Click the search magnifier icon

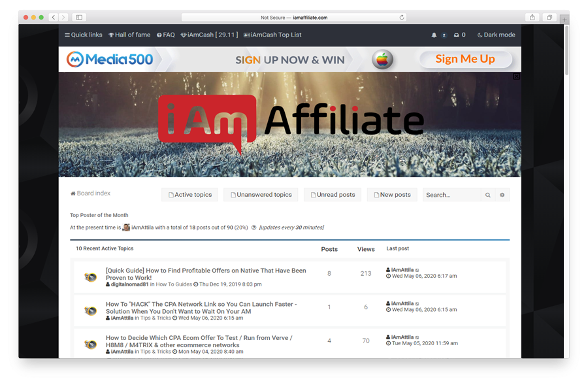[x=487, y=195]
